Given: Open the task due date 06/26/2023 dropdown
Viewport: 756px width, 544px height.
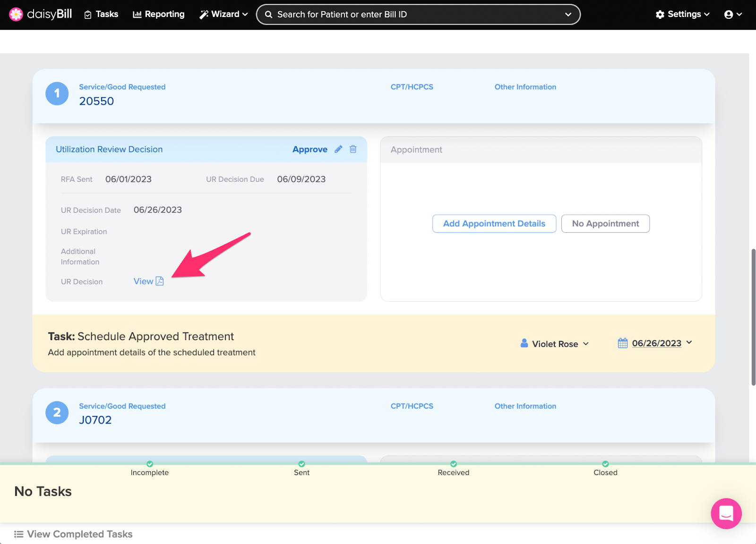Looking at the screenshot, I should point(689,343).
